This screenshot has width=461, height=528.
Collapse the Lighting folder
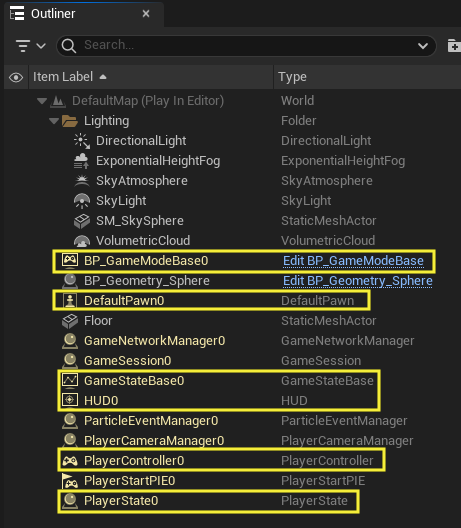coord(54,121)
